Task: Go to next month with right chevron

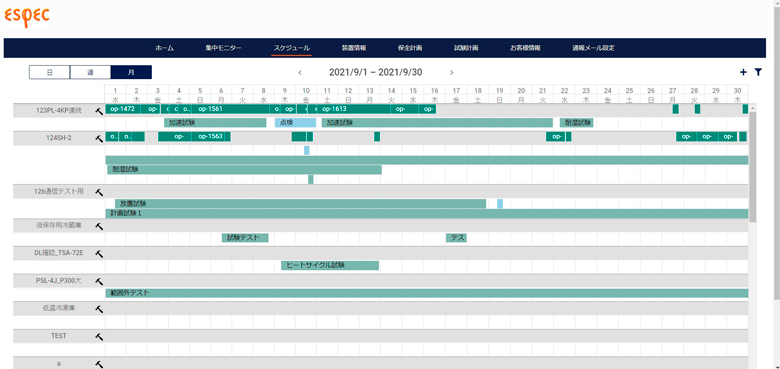Action: [x=452, y=73]
